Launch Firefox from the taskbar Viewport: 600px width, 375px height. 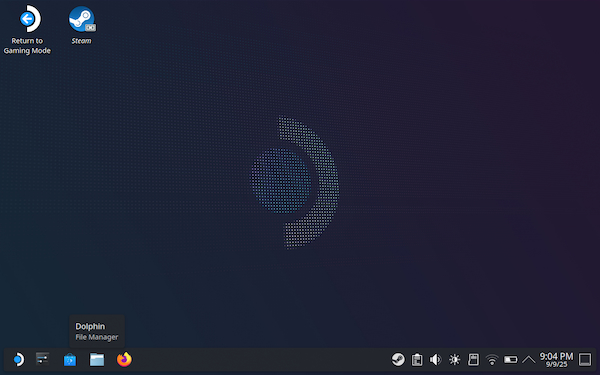click(x=124, y=360)
